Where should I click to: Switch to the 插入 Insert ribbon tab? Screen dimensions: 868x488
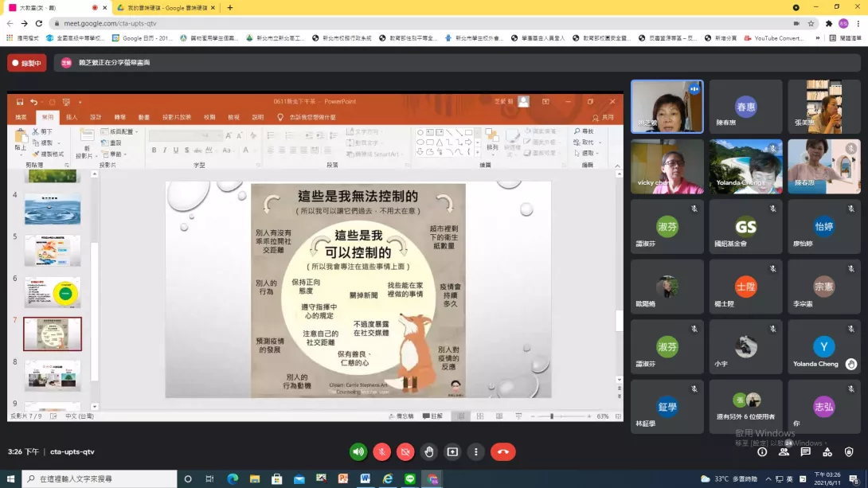[x=72, y=117]
